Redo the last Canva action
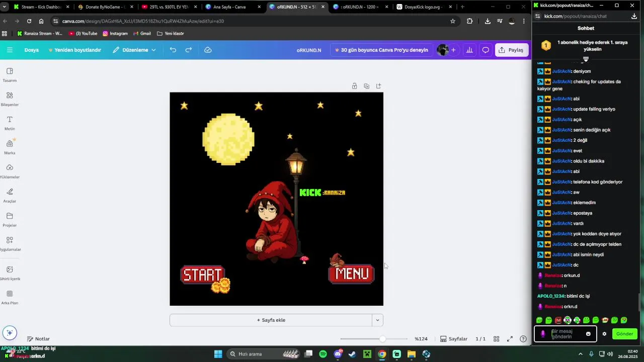The image size is (644, 362). coord(189,50)
